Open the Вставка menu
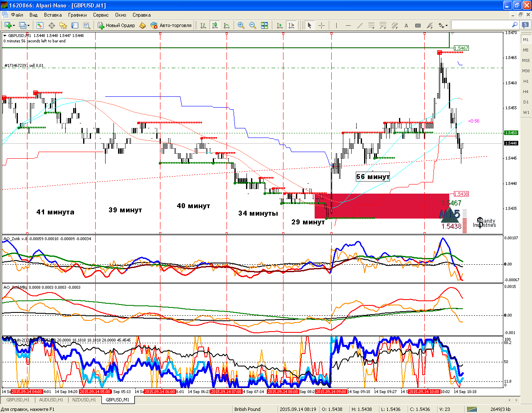532x413 pixels. click(53, 15)
